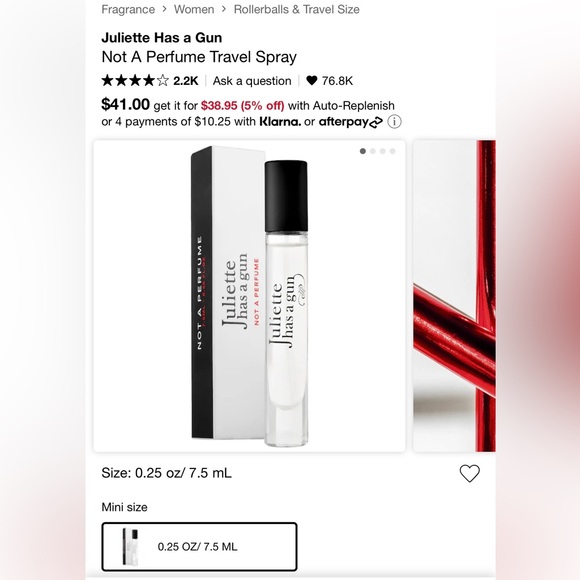
Task: Select the first carousel dot indicator
Action: click(363, 151)
